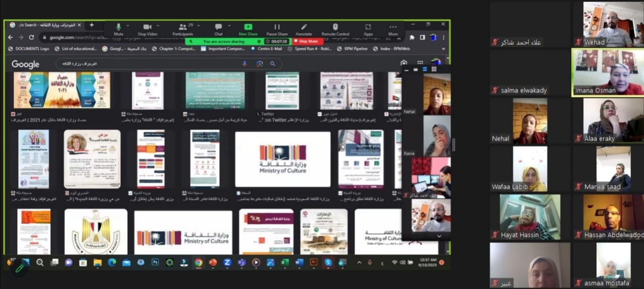Click the Chrome reload page icon
This screenshot has height=289, width=644.
point(31,37)
